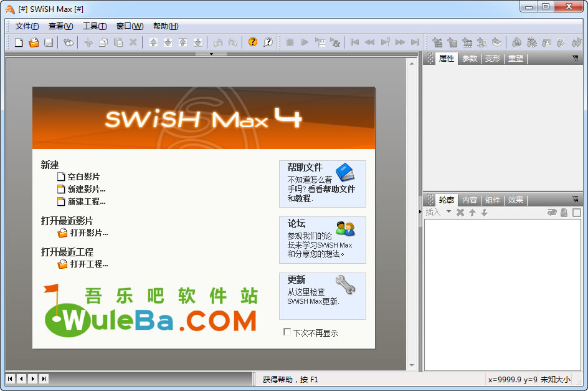Switch to the 参数 tab
Image resolution: width=588 pixels, height=391 pixels.
tap(470, 58)
